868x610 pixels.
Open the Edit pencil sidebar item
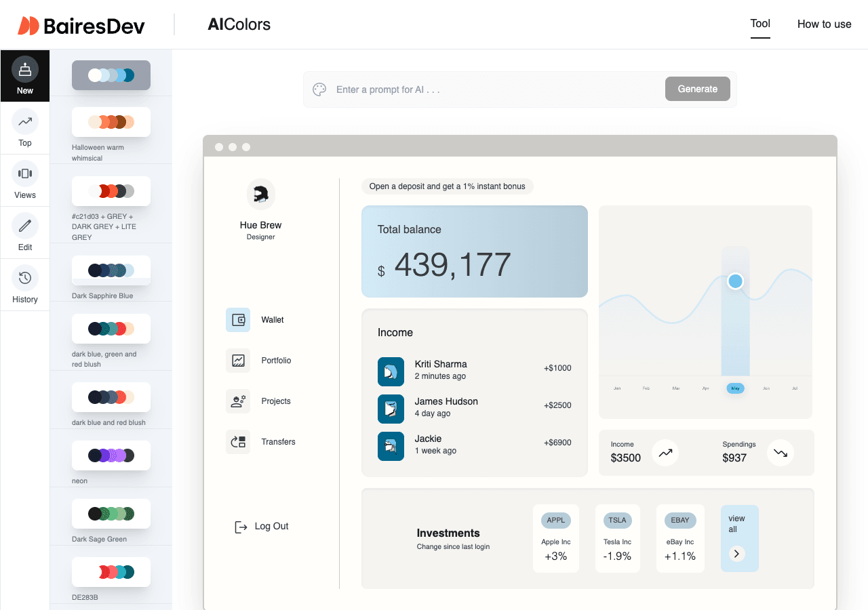(x=25, y=232)
